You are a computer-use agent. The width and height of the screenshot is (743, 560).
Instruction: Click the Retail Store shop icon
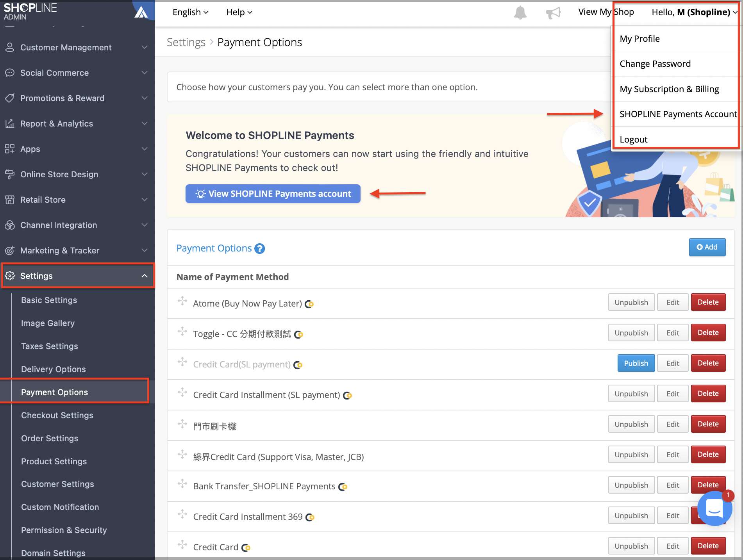click(x=10, y=200)
